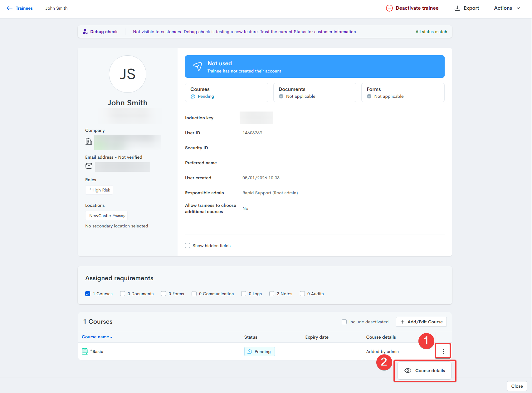Tick the Include deactivated checkbox

tap(344, 322)
